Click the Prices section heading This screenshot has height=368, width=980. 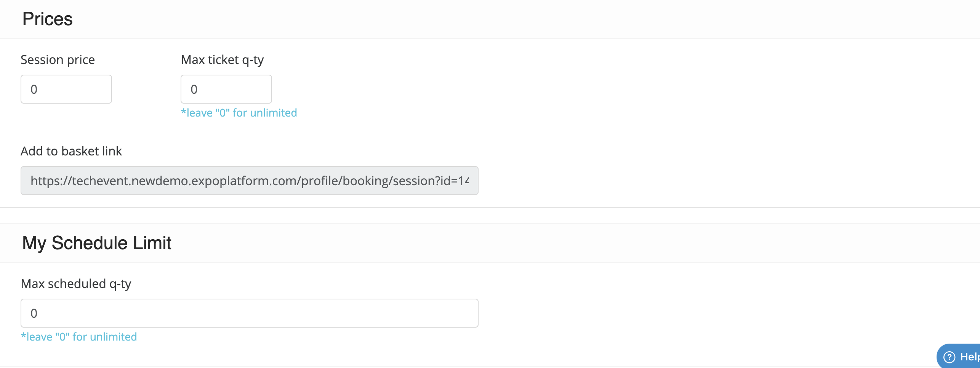tap(48, 19)
